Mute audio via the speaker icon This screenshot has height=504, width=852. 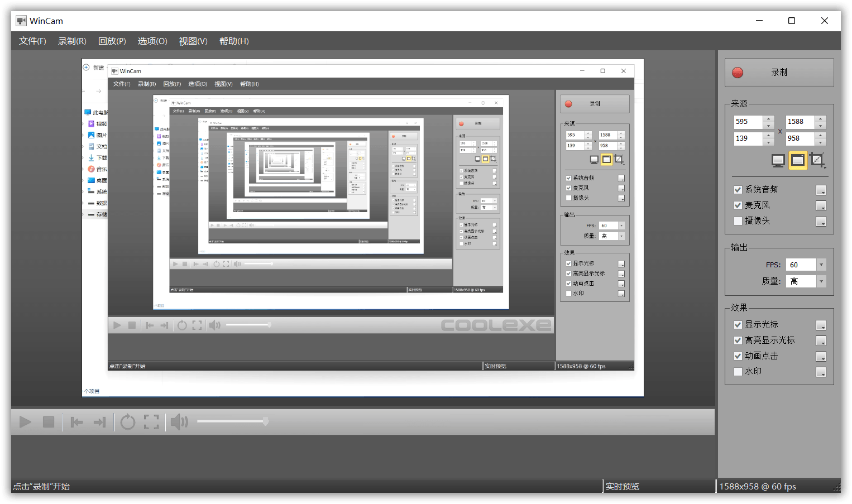pos(179,422)
